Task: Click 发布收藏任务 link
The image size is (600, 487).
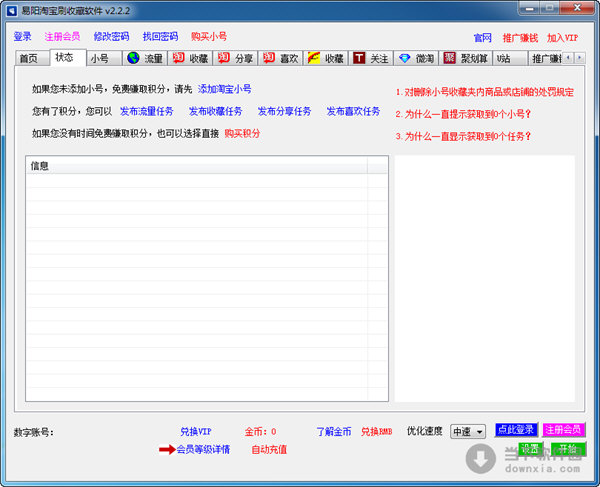Action: click(x=215, y=111)
